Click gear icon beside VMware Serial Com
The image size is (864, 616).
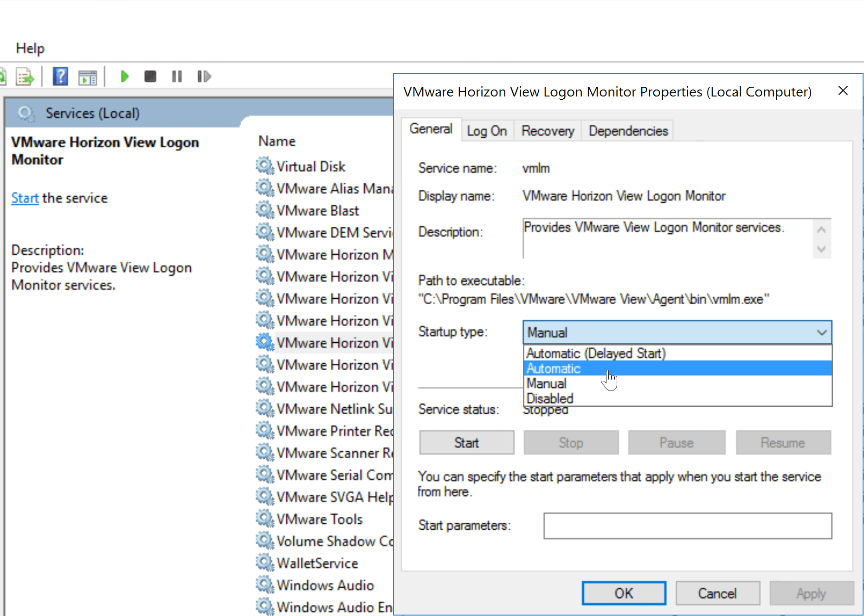(265, 474)
